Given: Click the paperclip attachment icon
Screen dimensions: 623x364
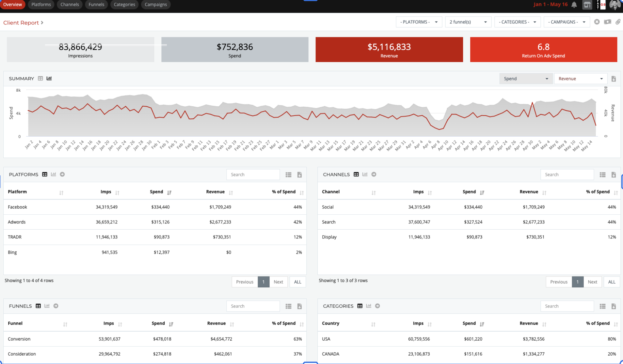Looking at the screenshot, I should pos(618,22).
